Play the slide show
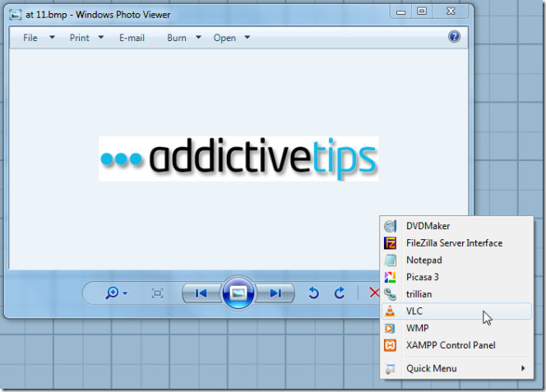Viewport: 546px width, 392px height. click(238, 293)
